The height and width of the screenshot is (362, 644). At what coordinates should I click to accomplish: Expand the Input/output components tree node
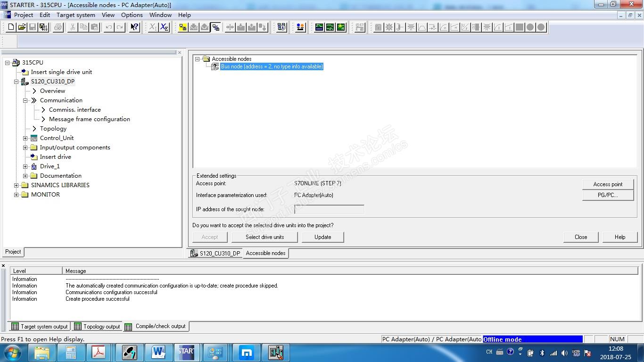(x=25, y=148)
